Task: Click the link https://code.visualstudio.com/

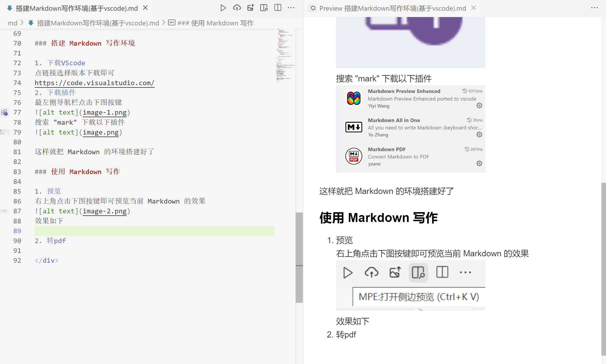Action: (x=94, y=83)
